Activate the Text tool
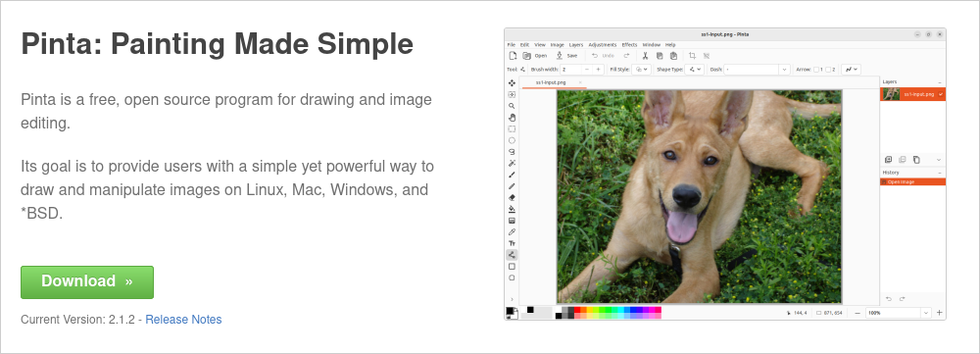The image size is (980, 354). [x=512, y=243]
